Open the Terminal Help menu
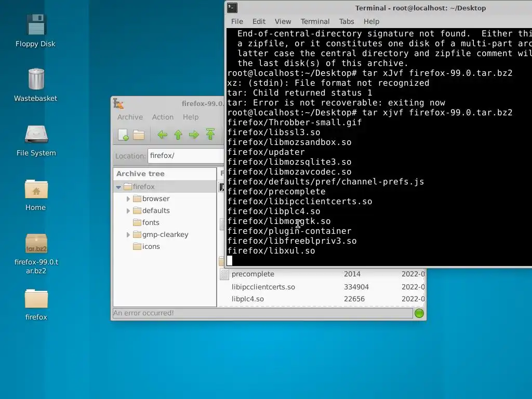The image size is (532, 399). click(371, 21)
